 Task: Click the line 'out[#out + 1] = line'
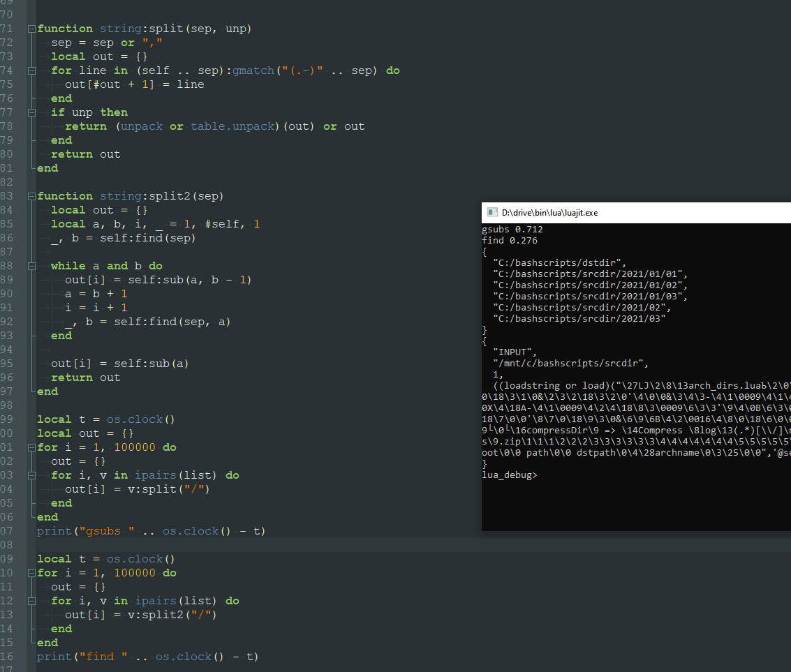[x=135, y=84]
